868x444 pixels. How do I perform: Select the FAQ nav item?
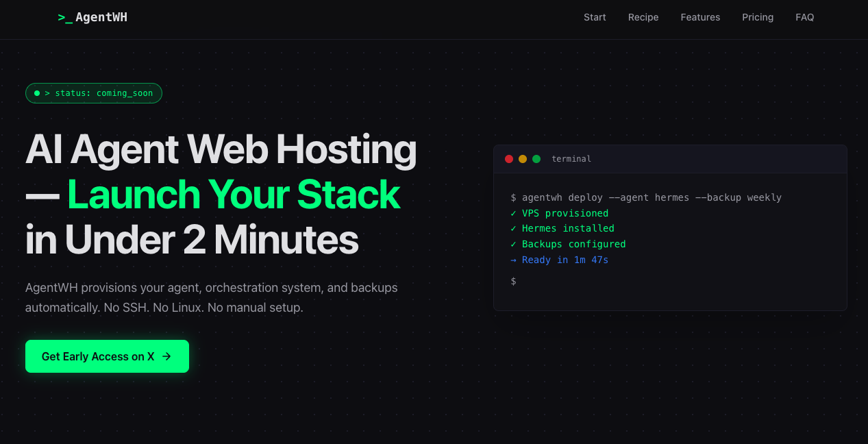pos(805,17)
